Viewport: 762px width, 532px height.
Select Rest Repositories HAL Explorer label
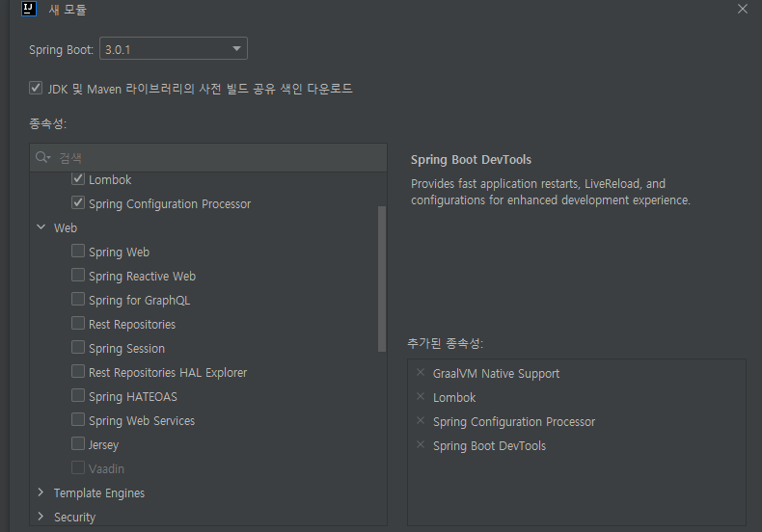point(168,372)
